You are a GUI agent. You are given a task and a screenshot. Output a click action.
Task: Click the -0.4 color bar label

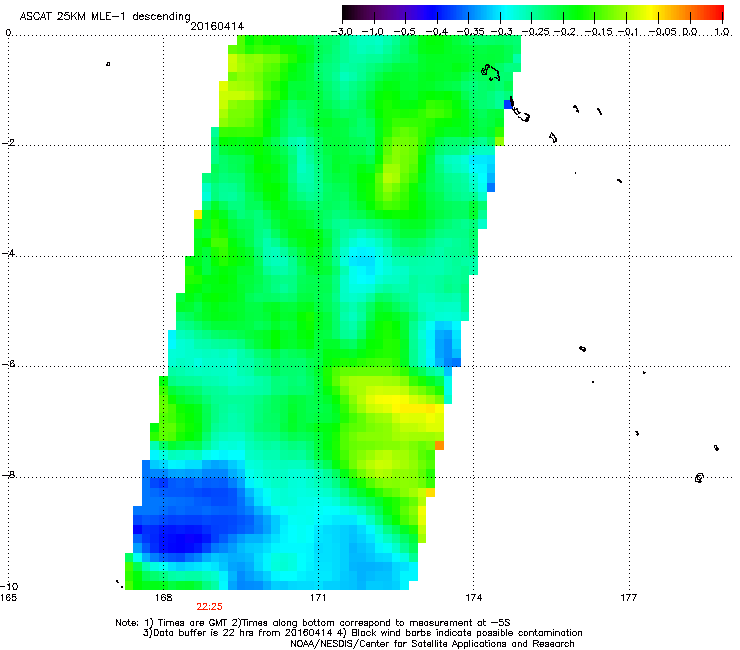pos(437,32)
